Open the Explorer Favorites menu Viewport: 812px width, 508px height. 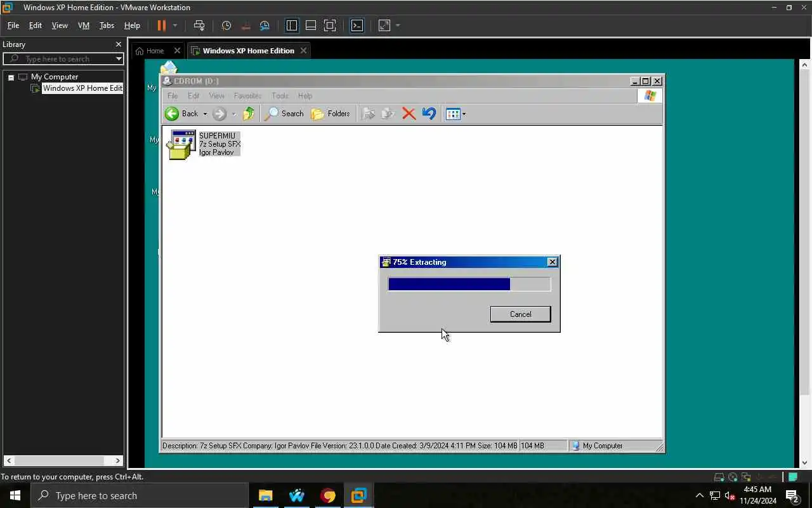pos(247,96)
